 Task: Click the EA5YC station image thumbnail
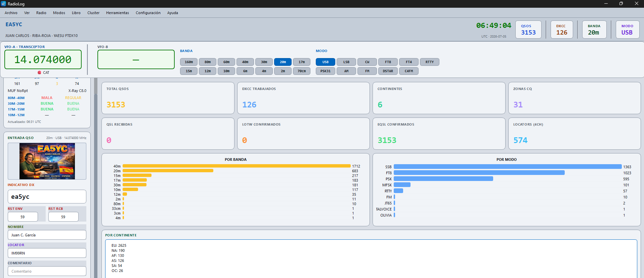pyautogui.click(x=47, y=161)
